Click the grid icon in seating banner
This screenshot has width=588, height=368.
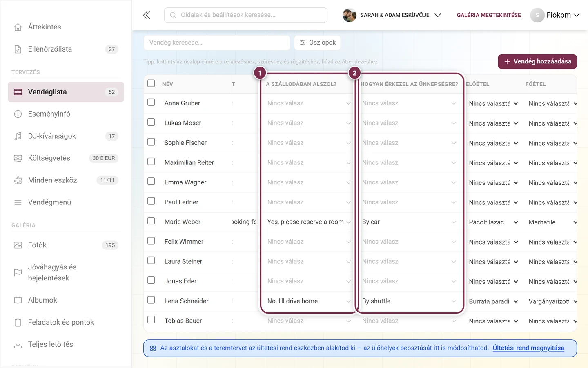[153, 348]
